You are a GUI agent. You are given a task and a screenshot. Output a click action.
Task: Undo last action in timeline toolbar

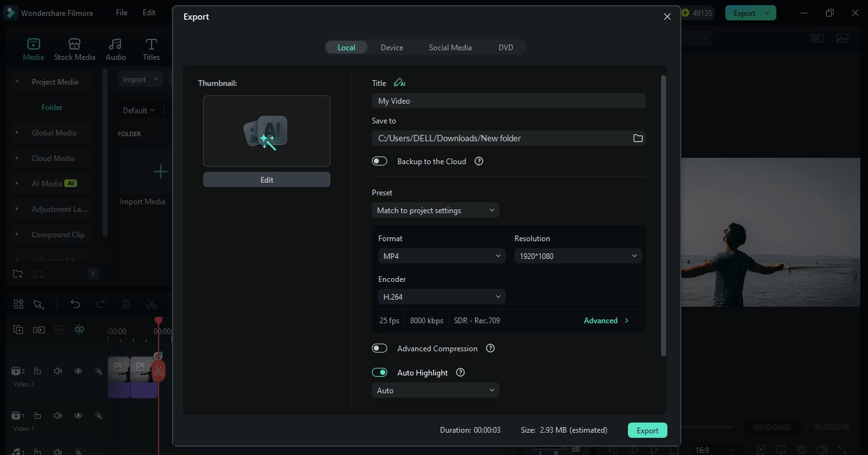tap(75, 304)
